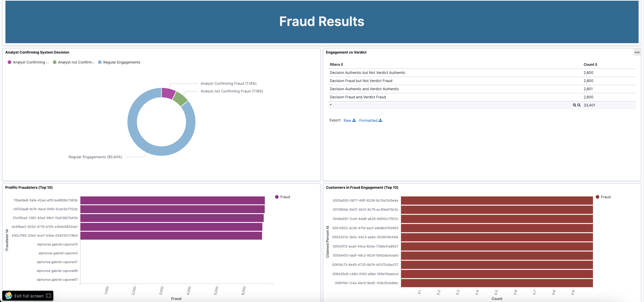Image resolution: width=644 pixels, height=302 pixels.
Task: Click the bar for fraudster 70befde8-5afe-42ad-af0f-ba9858c7383b
Action: coord(173,201)
